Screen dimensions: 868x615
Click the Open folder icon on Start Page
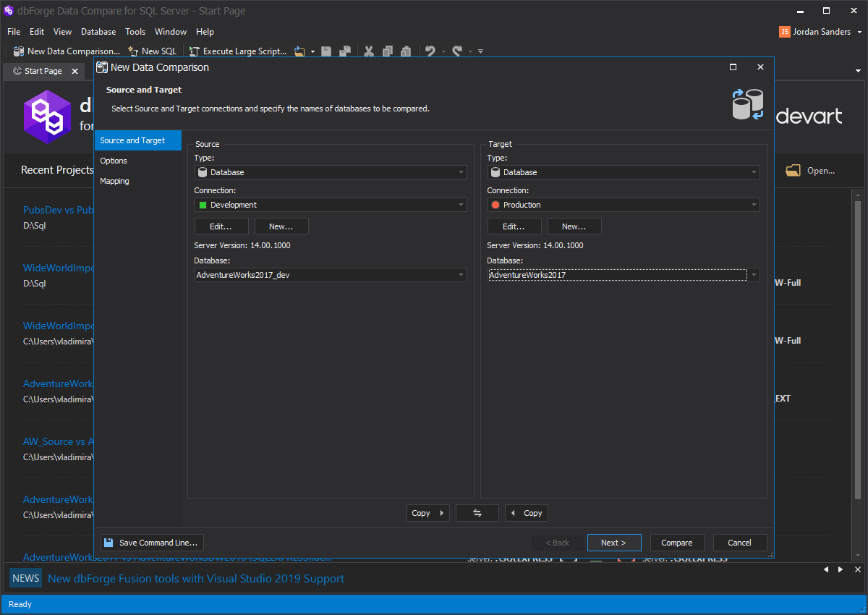(793, 171)
